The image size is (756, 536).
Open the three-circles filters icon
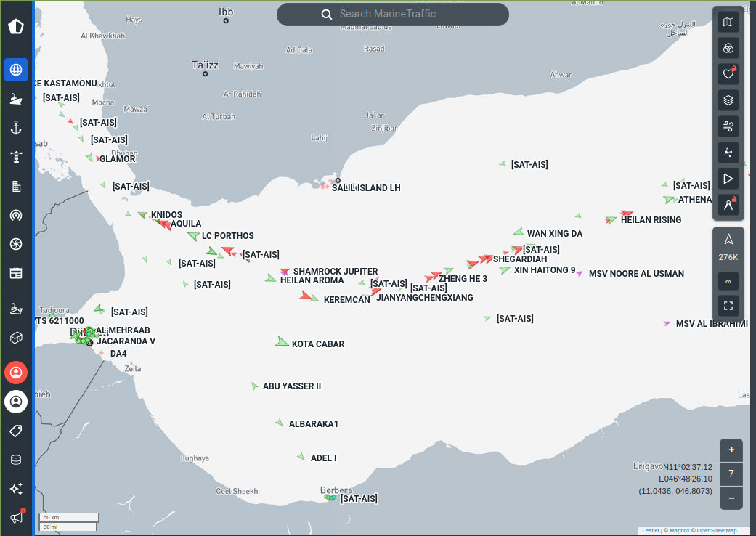point(728,48)
